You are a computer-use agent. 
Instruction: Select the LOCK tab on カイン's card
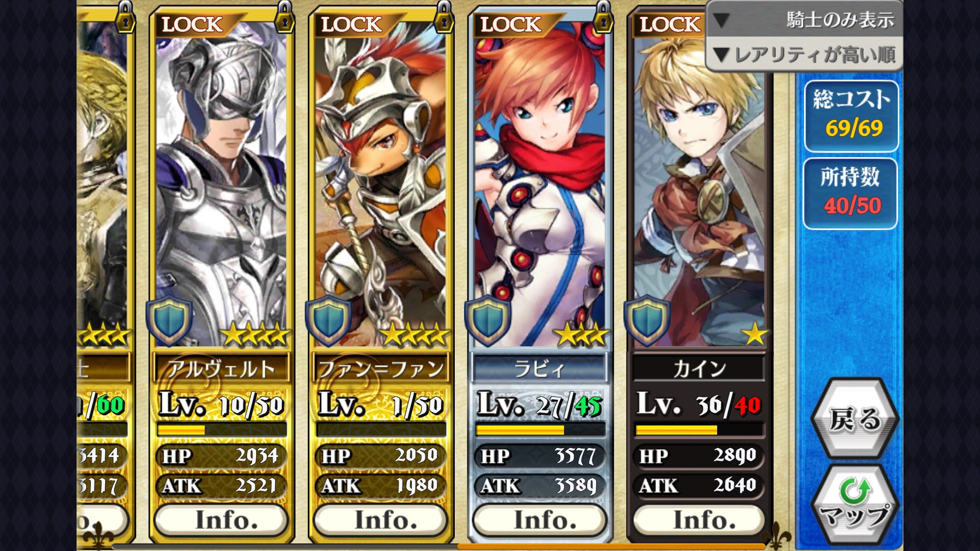[x=670, y=24]
